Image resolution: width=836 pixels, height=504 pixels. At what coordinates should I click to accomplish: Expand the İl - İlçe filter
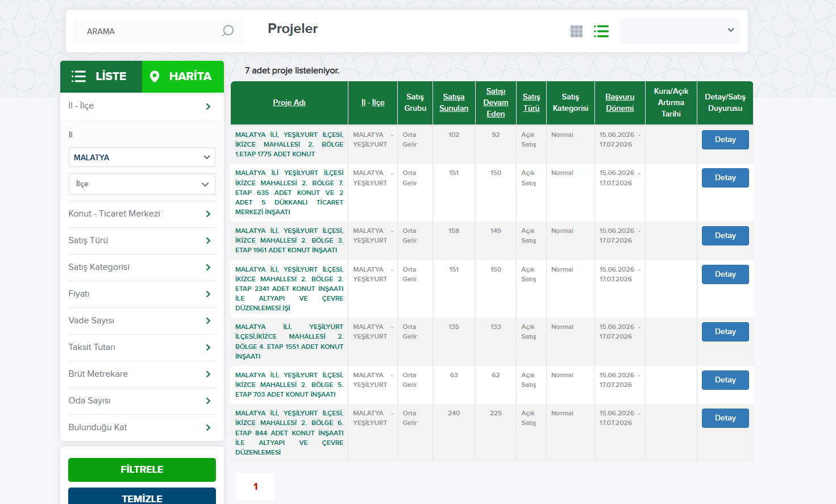(142, 106)
